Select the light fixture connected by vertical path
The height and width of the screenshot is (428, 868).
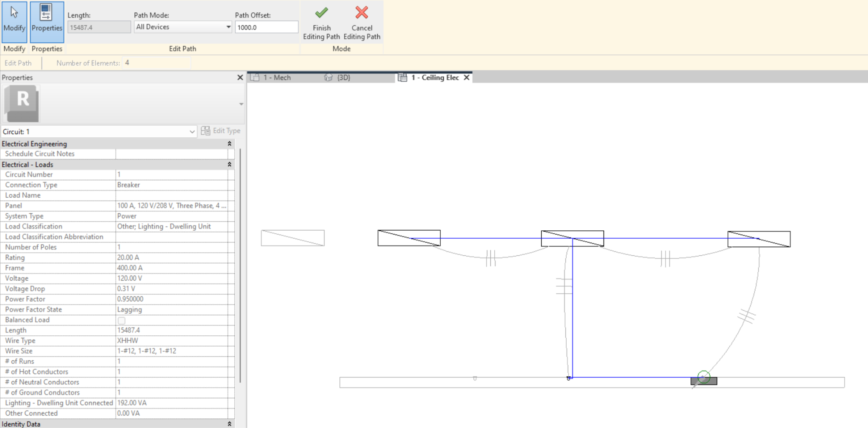[x=572, y=238]
